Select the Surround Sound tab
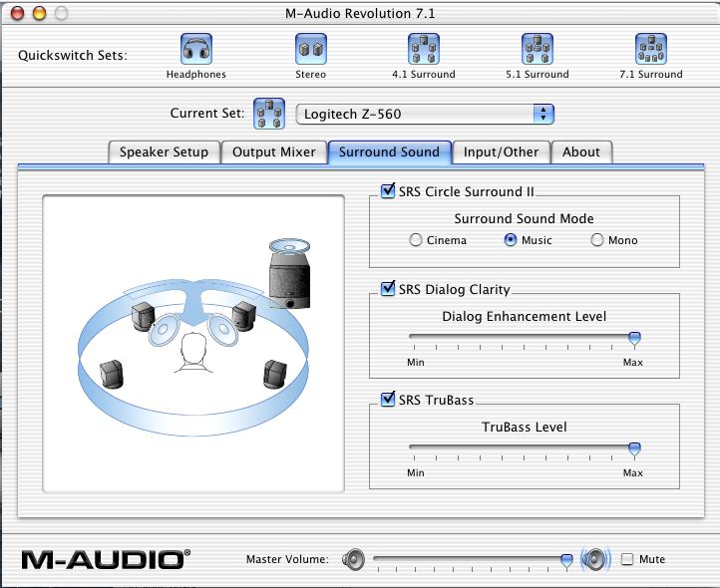The height and width of the screenshot is (588, 720). pos(389,151)
